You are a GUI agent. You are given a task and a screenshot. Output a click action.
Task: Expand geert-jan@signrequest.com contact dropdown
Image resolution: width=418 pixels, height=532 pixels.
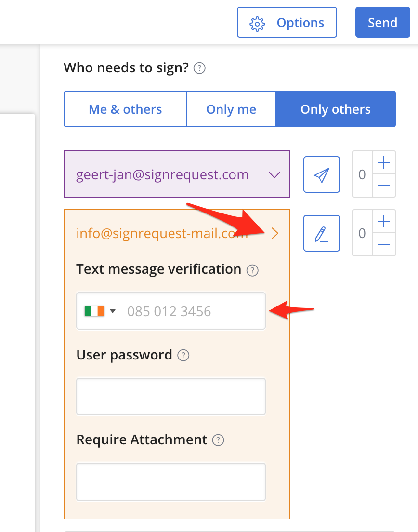[274, 175]
